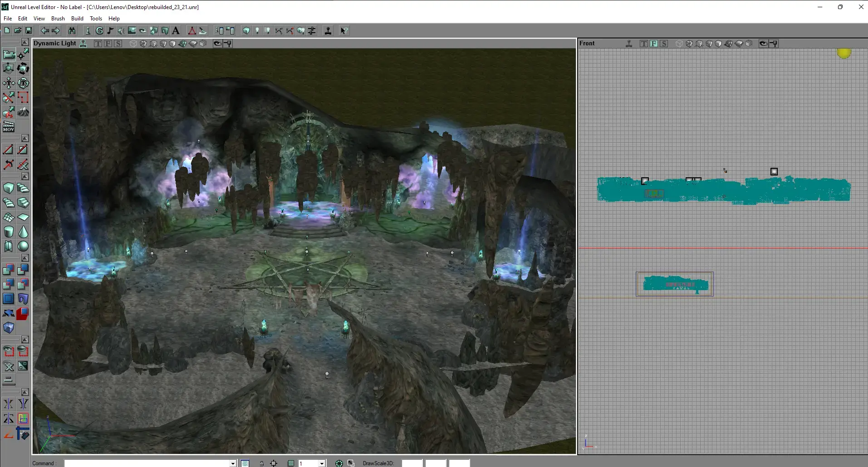
Task: Toggle Front view F in Dynamic Light viewport
Action: [x=108, y=44]
